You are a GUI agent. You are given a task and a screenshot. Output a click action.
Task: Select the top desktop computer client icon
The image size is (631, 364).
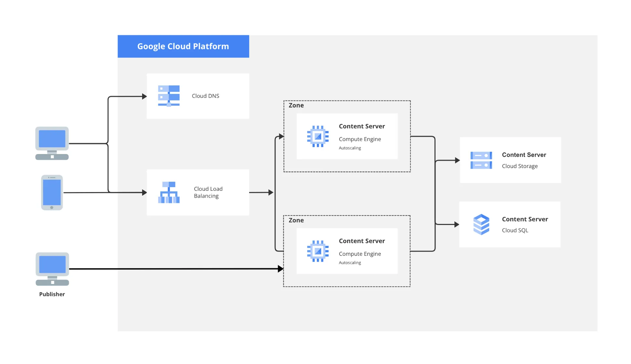click(x=52, y=143)
